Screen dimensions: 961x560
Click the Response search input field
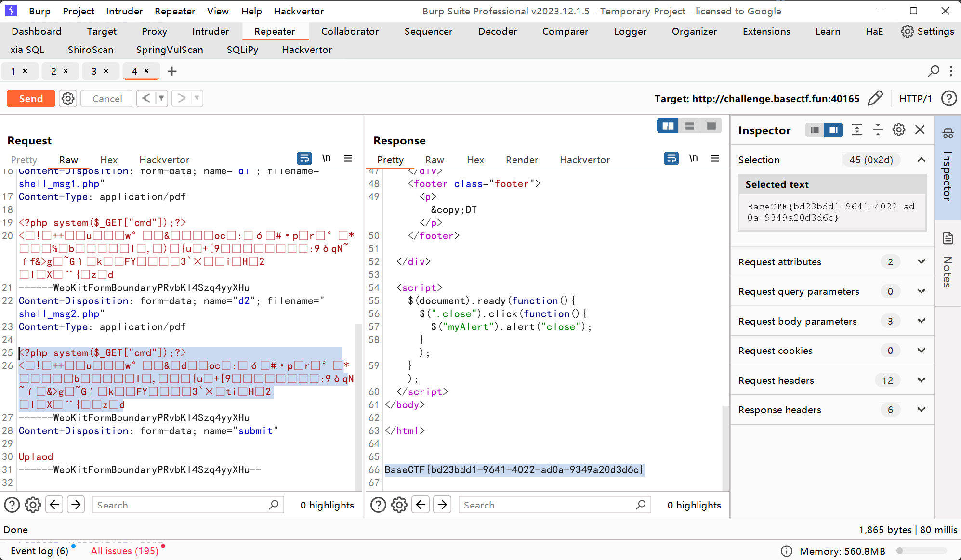(554, 505)
